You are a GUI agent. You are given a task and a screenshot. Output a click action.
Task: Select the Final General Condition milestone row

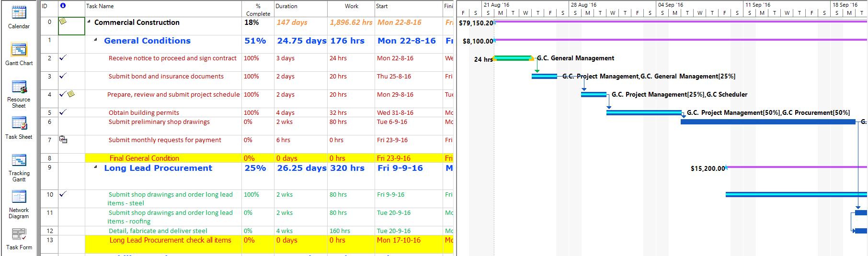click(144, 158)
